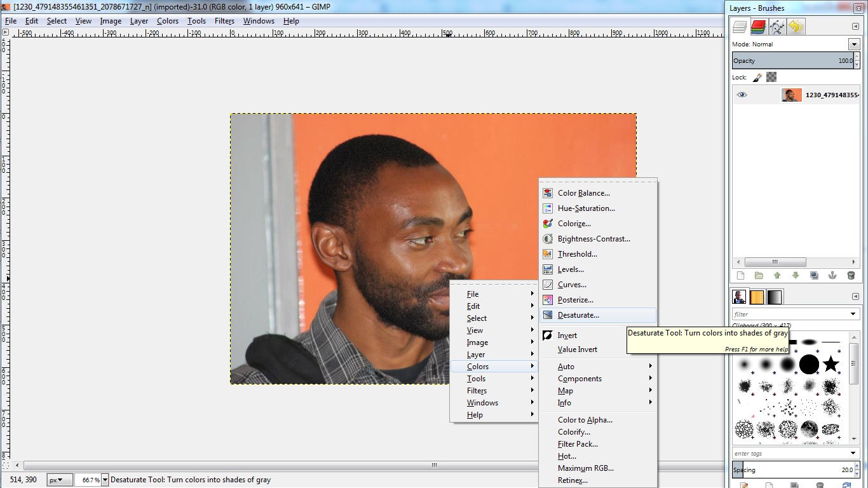Select the large hard round black brush
The width and height of the screenshot is (868, 488).
(x=809, y=364)
